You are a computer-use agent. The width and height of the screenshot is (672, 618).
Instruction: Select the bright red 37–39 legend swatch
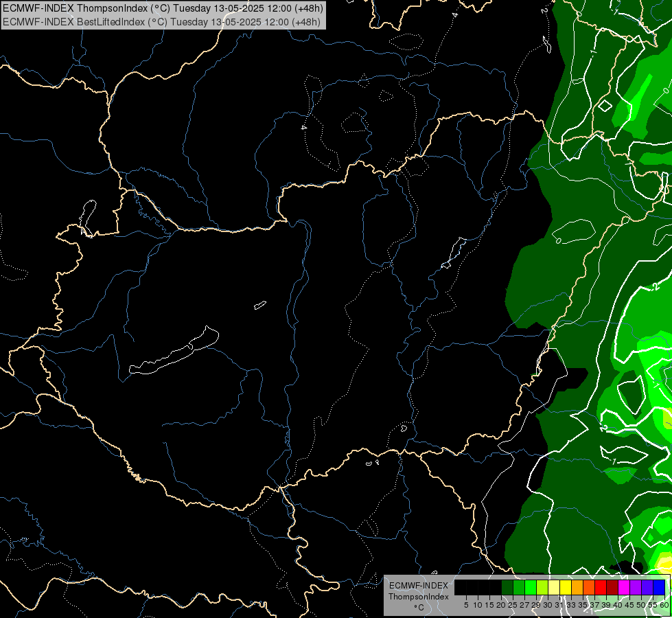tap(601, 587)
